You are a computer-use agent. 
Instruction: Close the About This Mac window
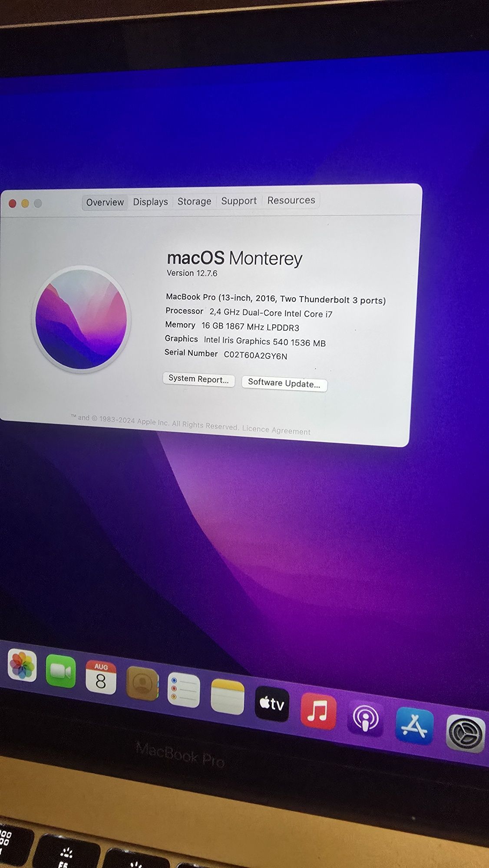coord(13,204)
